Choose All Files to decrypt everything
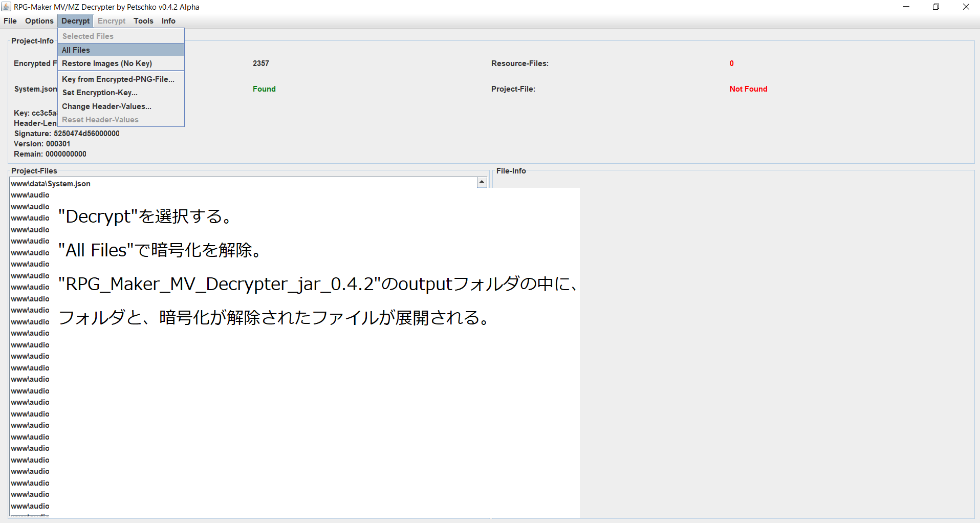Viewport: 980px width, 523px height. pos(121,50)
